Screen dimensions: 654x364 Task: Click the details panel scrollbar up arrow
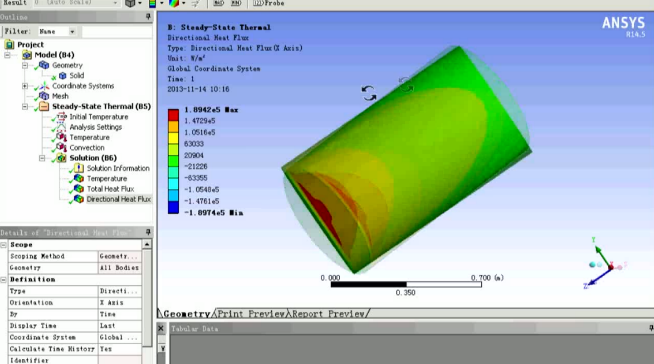click(x=147, y=244)
